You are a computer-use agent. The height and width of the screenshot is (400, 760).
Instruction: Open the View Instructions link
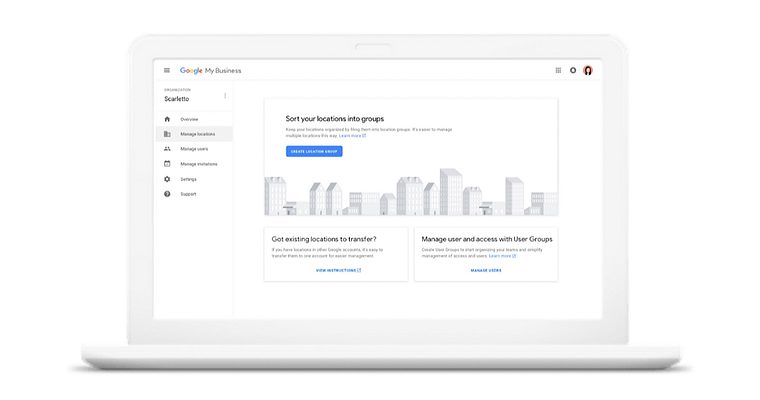point(338,271)
